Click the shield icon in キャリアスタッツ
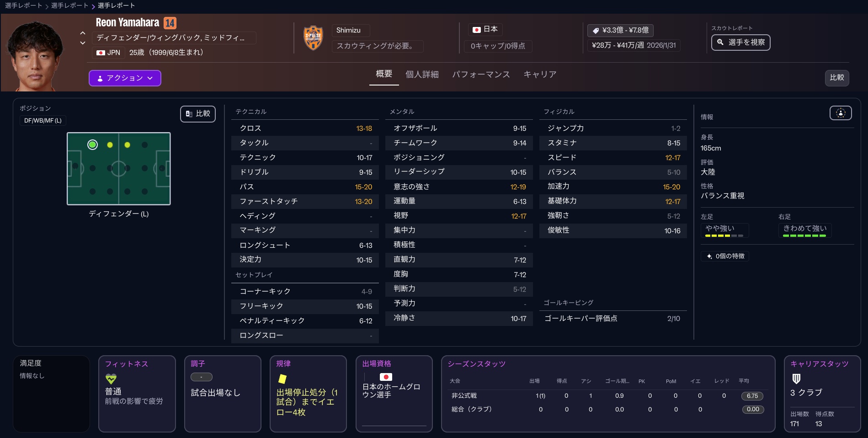Screen dimensions: 868x438 pyautogui.click(x=796, y=379)
